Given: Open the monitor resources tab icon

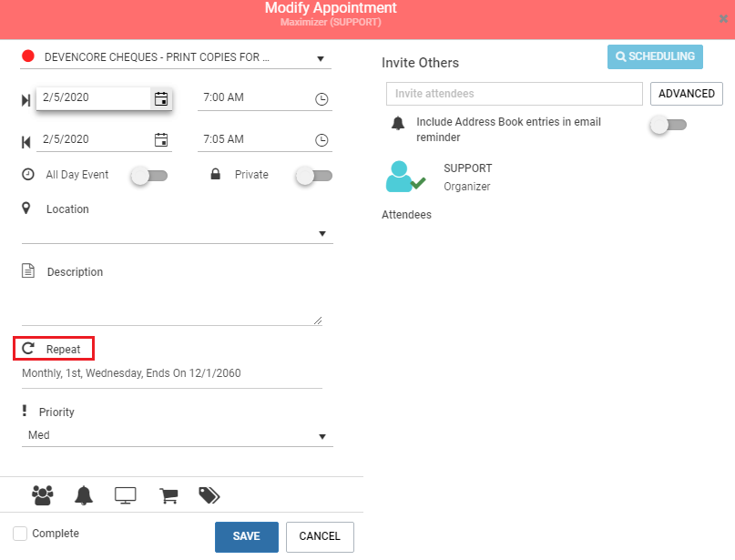Looking at the screenshot, I should [x=126, y=495].
